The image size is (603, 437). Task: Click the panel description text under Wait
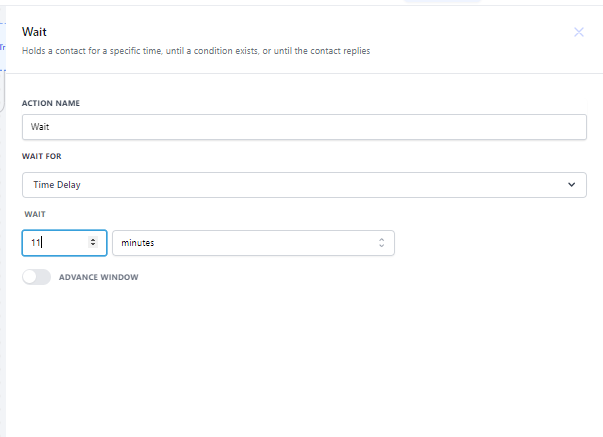[x=195, y=51]
